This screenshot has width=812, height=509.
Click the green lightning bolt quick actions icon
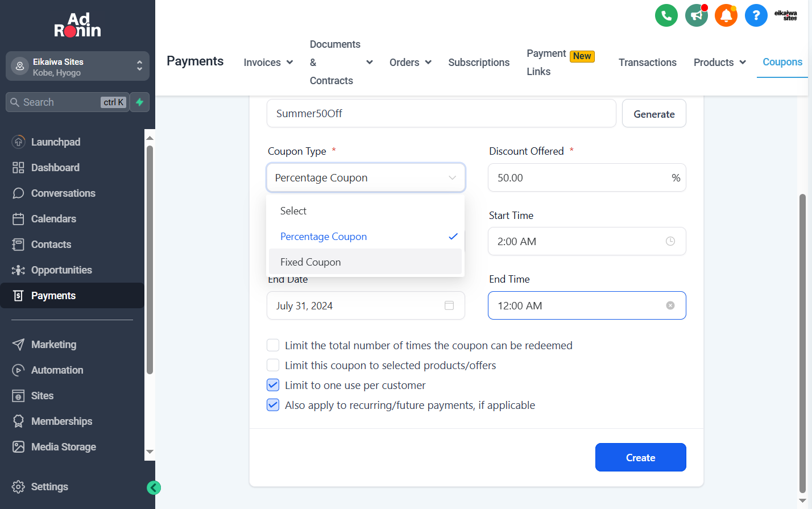pos(139,102)
